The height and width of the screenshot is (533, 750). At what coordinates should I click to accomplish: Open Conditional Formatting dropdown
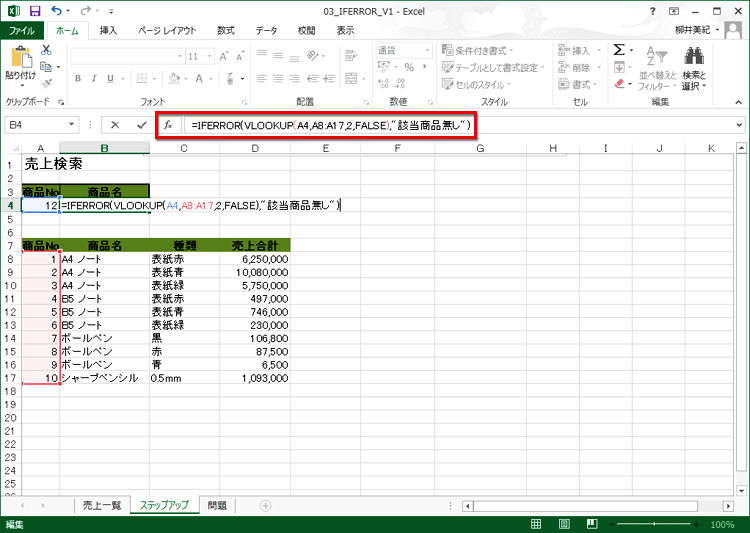click(477, 50)
